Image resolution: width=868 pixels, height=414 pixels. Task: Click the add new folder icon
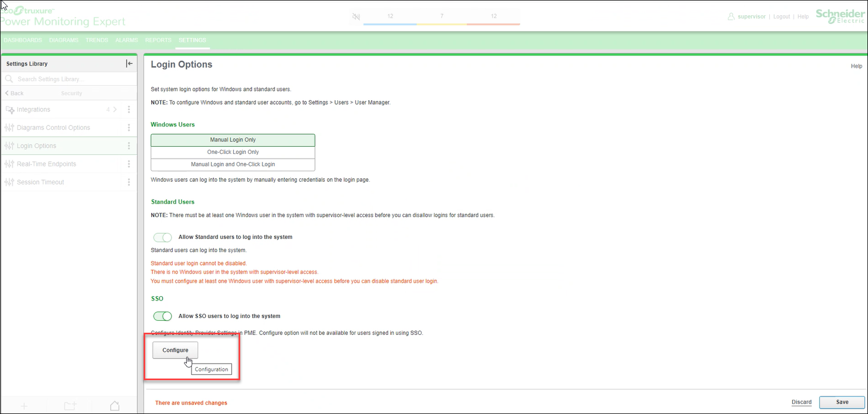(70, 406)
